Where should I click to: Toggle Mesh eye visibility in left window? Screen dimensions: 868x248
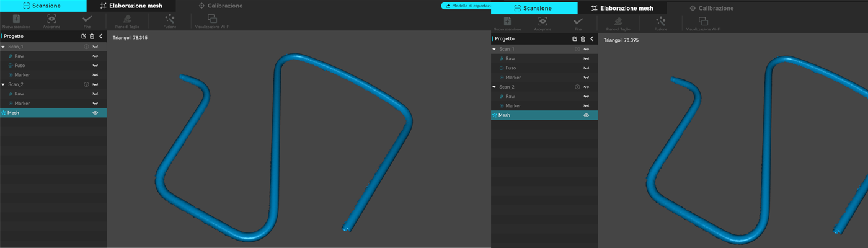point(95,113)
